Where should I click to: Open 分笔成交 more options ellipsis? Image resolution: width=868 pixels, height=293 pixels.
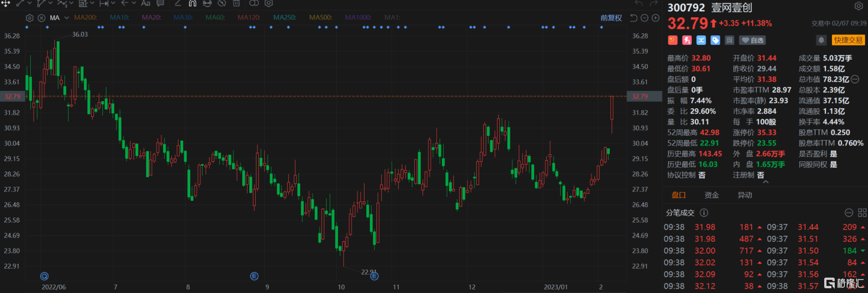849,213
